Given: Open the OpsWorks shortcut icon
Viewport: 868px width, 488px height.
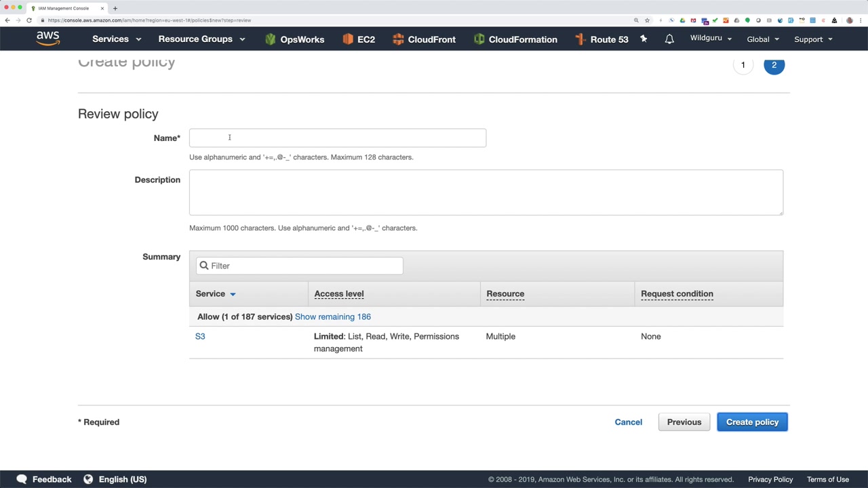Looking at the screenshot, I should 271,39.
